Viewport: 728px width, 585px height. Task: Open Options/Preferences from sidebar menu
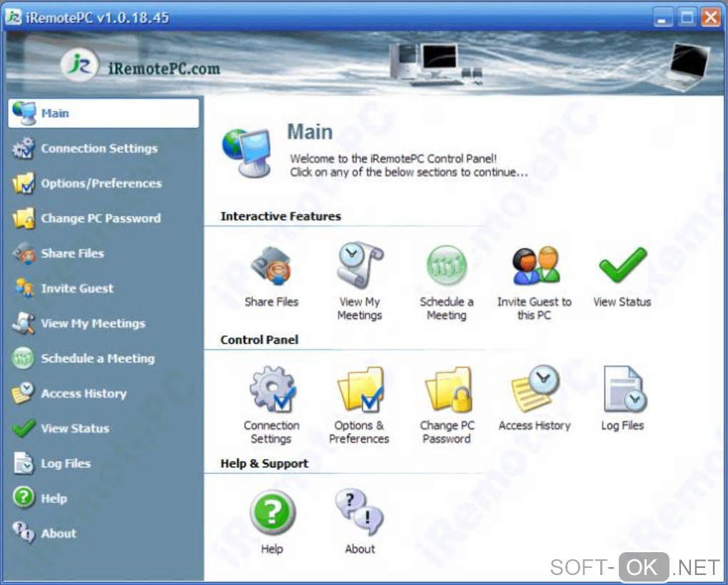101,183
